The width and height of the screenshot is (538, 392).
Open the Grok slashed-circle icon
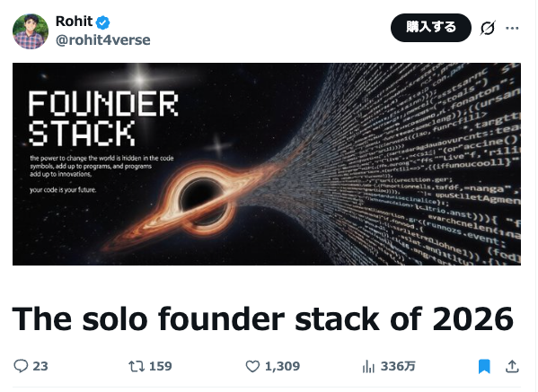[488, 28]
